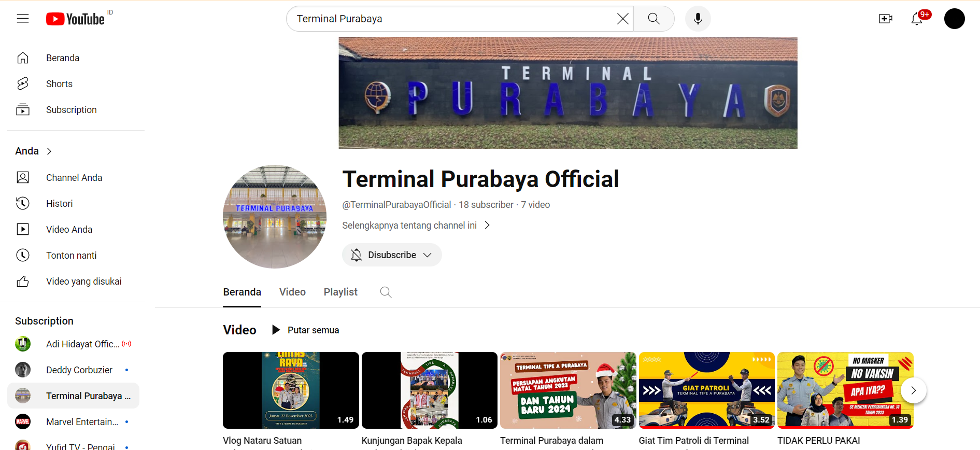Start voice search with microphone
Viewport: 980px width, 450px height.
pos(698,19)
